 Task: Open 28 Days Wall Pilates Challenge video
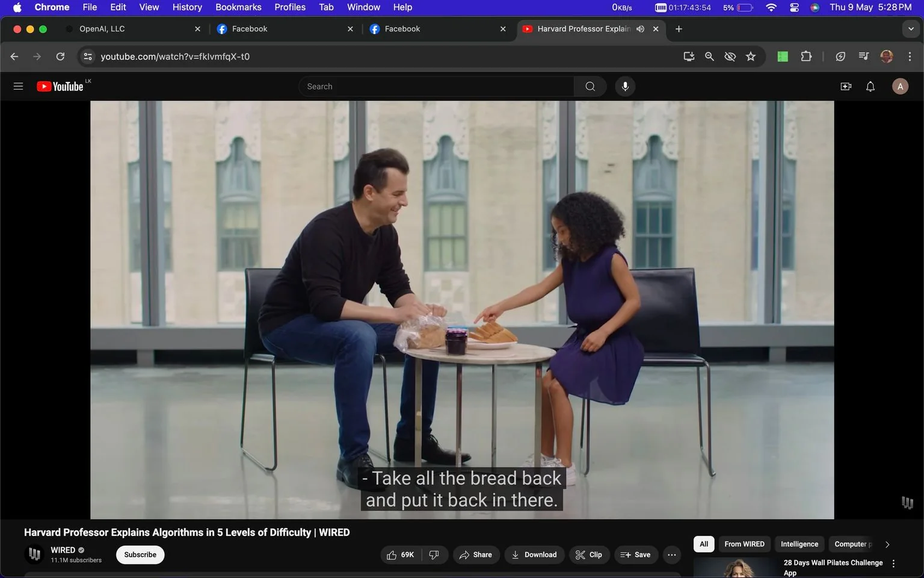[x=833, y=567]
